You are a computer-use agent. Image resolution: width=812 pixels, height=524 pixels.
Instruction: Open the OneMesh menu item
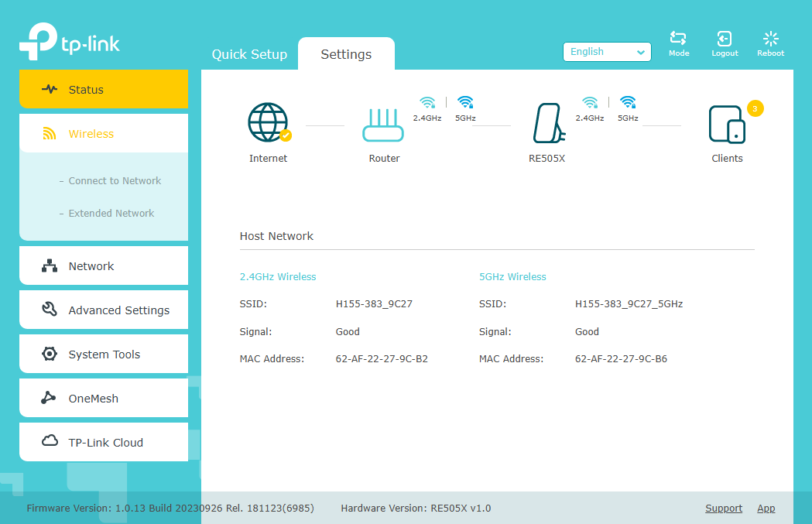pos(104,398)
